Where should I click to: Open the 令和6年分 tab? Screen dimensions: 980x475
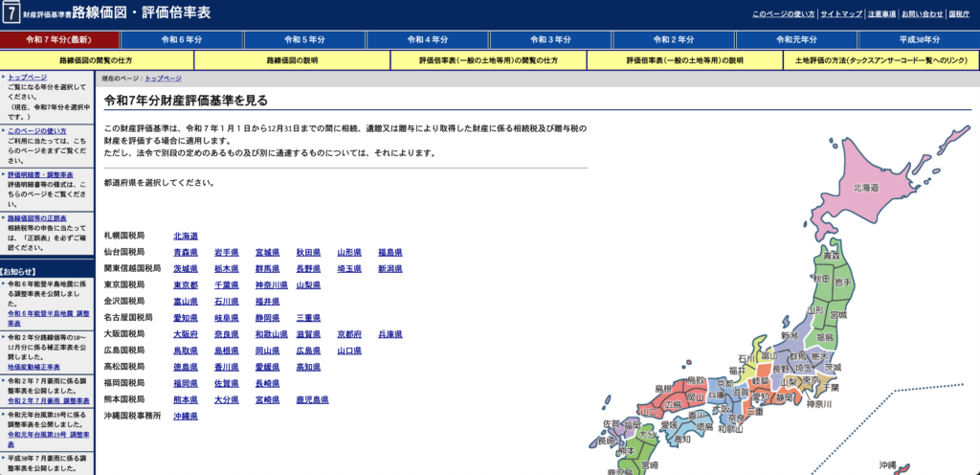click(182, 39)
